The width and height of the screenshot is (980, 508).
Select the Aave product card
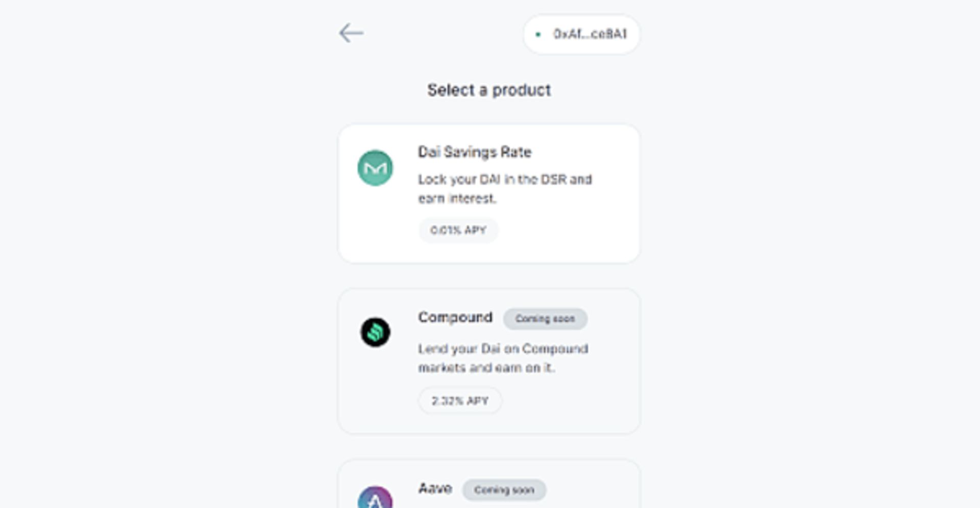489,483
